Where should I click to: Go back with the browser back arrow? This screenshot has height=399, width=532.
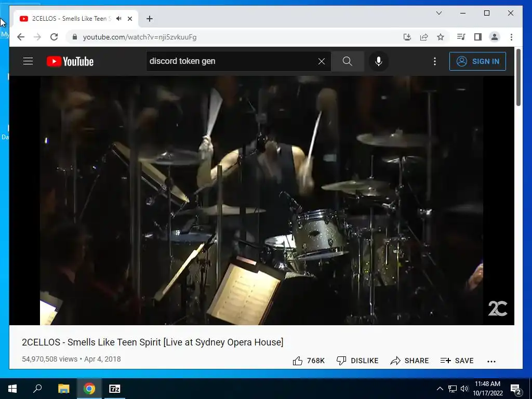pyautogui.click(x=21, y=37)
